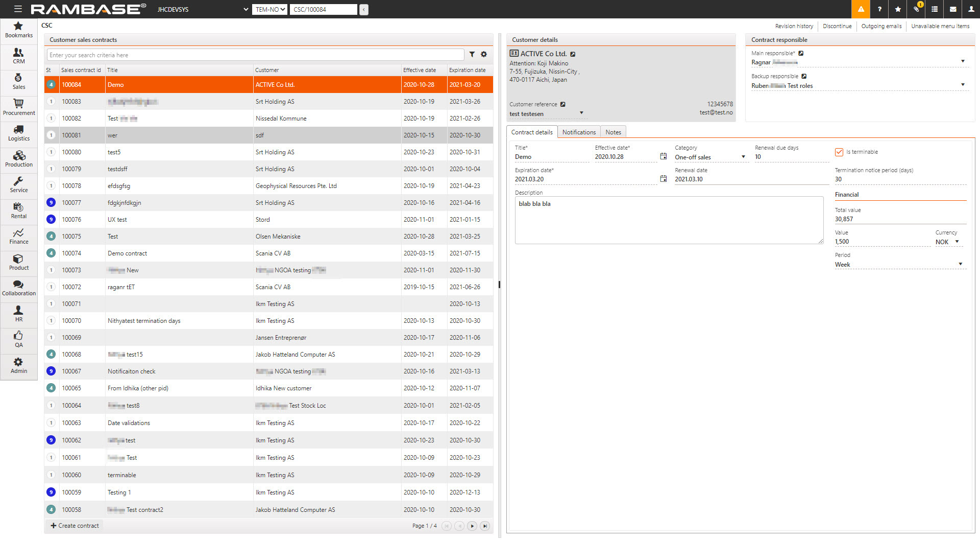Click the Create contract button
The width and height of the screenshot is (980, 540).
click(x=75, y=526)
